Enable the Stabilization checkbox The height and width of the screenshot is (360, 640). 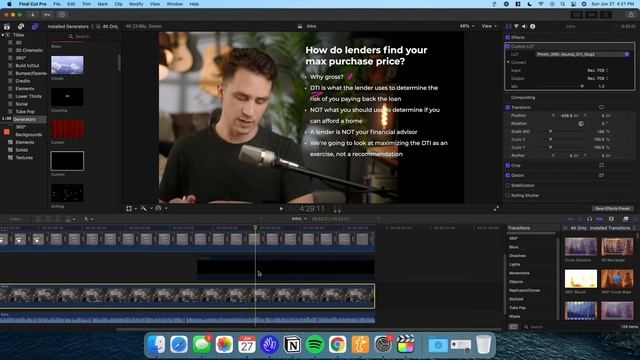coord(508,185)
